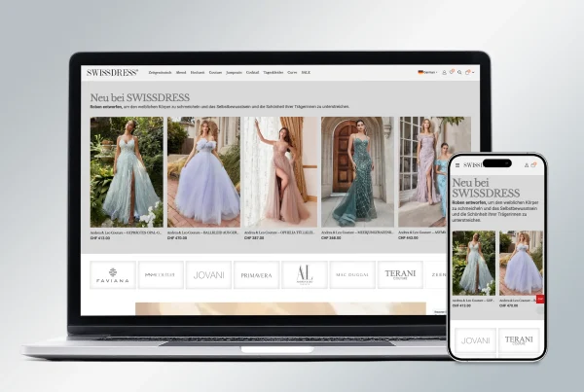The image size is (584, 392).
Task: Open the Tageskleider menu item
Action: pos(273,73)
